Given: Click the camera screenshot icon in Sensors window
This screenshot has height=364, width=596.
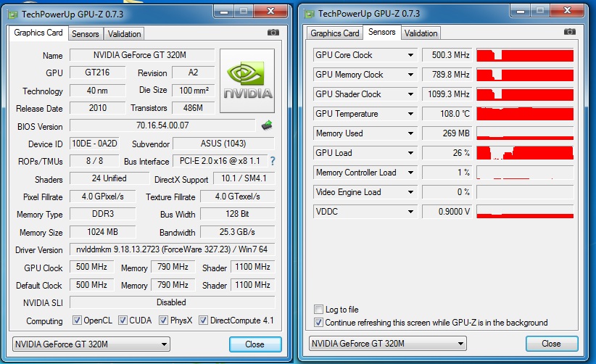Looking at the screenshot, I should coord(569,31).
